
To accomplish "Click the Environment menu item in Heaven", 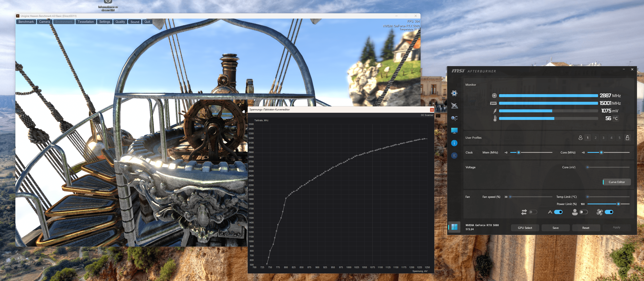I will coord(64,22).
